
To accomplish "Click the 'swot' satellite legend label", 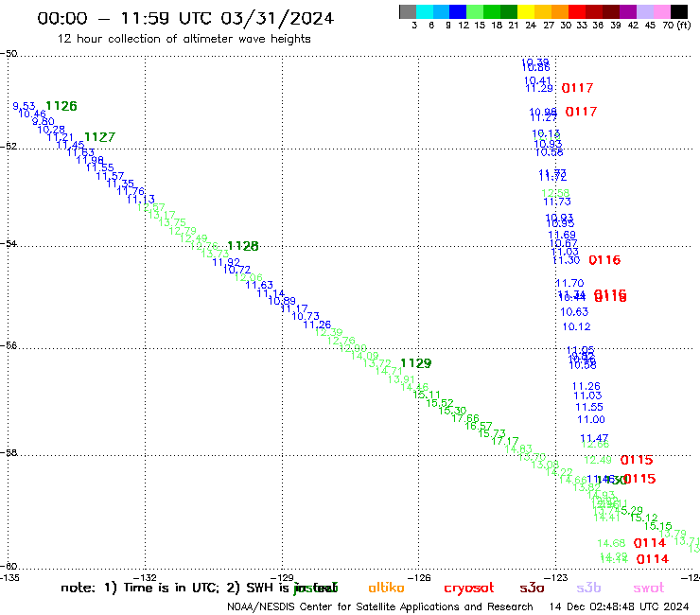I will 648,589.
